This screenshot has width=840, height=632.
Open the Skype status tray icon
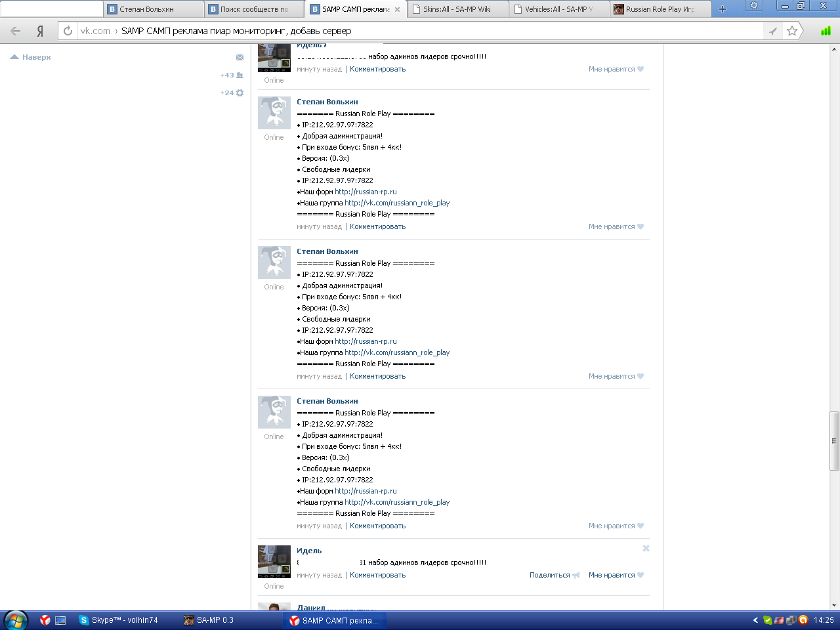coord(767,620)
